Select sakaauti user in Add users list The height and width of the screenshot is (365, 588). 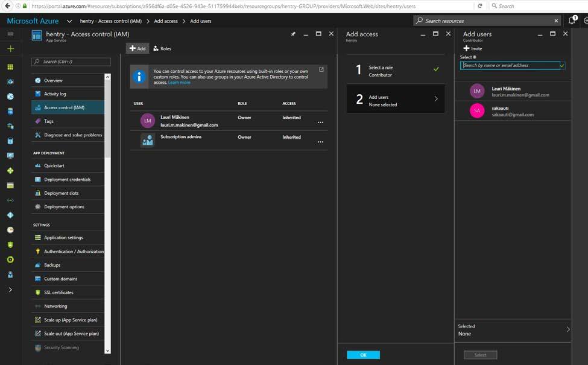(x=513, y=111)
